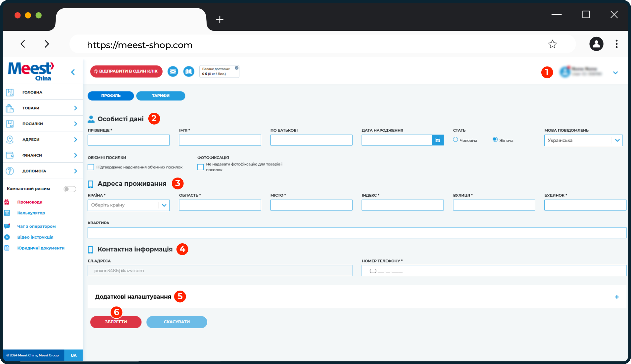Image resolution: width=631 pixels, height=364 pixels.
Task: Open the Країна country dropdown
Action: tap(129, 205)
